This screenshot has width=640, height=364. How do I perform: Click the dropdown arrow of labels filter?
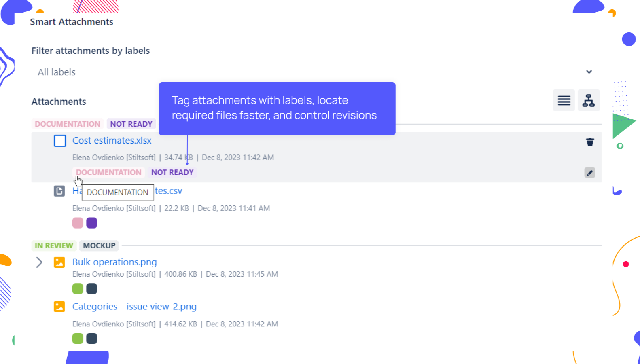pos(589,72)
